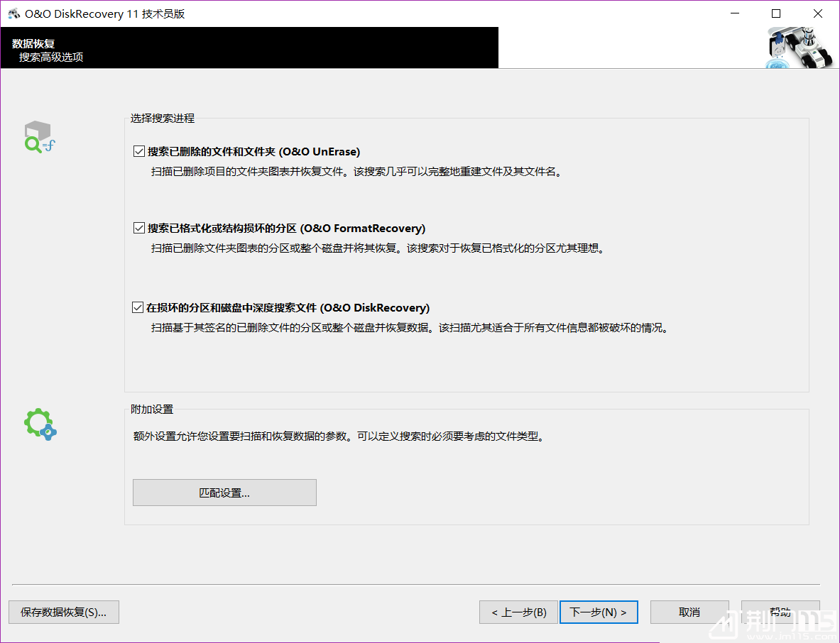The image size is (840, 643).
Task: Click the 取消 cancel button
Action: click(689, 612)
